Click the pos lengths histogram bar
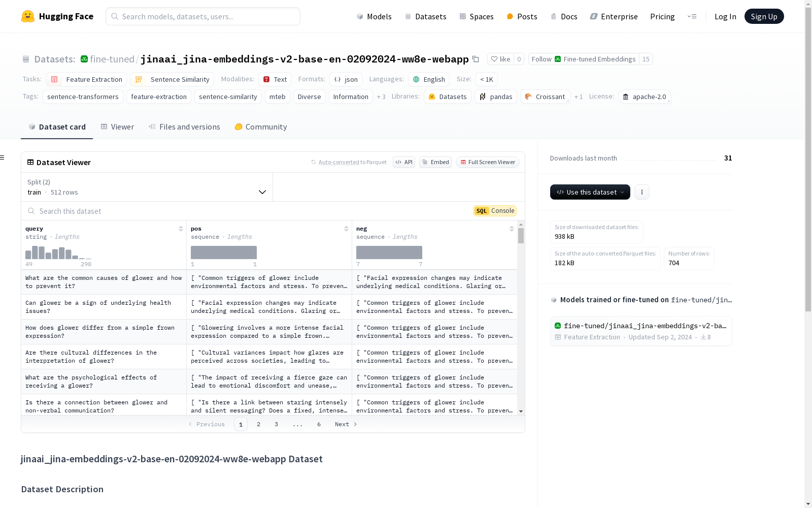 click(224, 252)
